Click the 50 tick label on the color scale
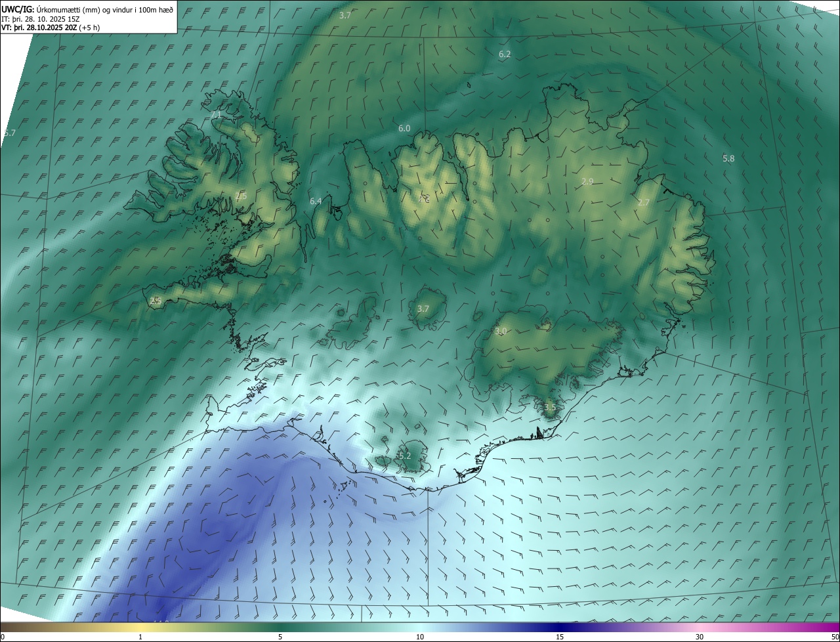This screenshot has height=642, width=840. click(834, 637)
